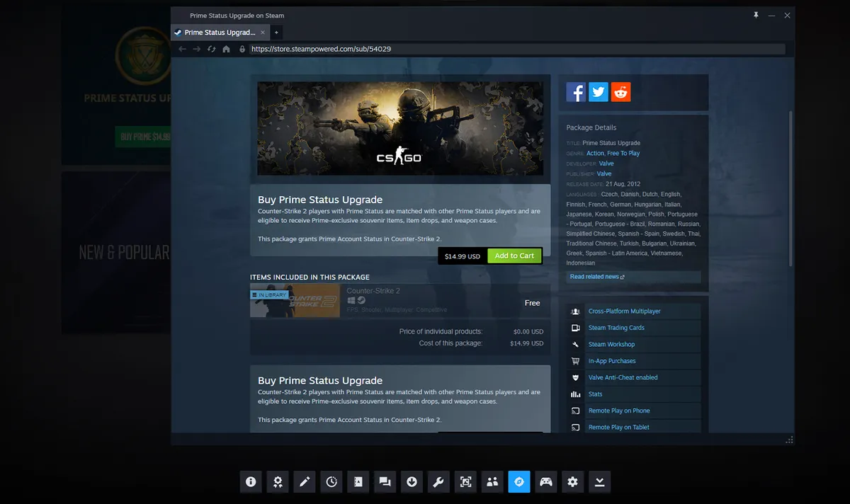Go to browser home page
Screen dimensions: 850x504
coord(226,49)
